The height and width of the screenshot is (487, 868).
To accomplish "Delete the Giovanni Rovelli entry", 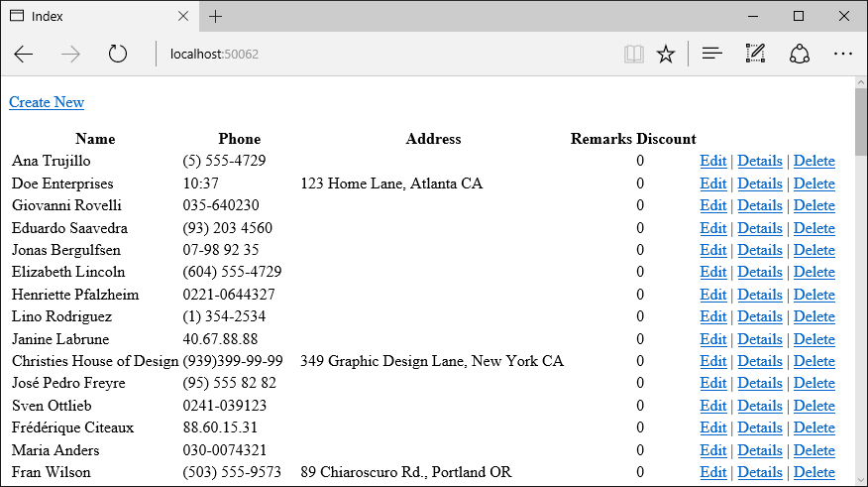I will pyautogui.click(x=814, y=205).
